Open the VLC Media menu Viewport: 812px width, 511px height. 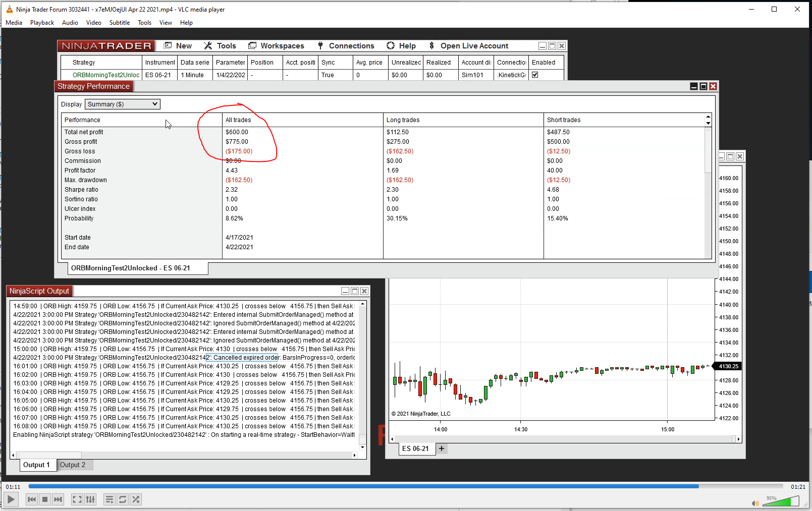[14, 23]
